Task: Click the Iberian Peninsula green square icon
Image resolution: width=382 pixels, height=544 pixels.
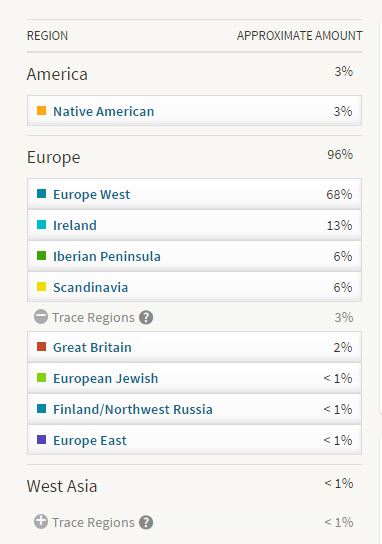Action: point(42,256)
